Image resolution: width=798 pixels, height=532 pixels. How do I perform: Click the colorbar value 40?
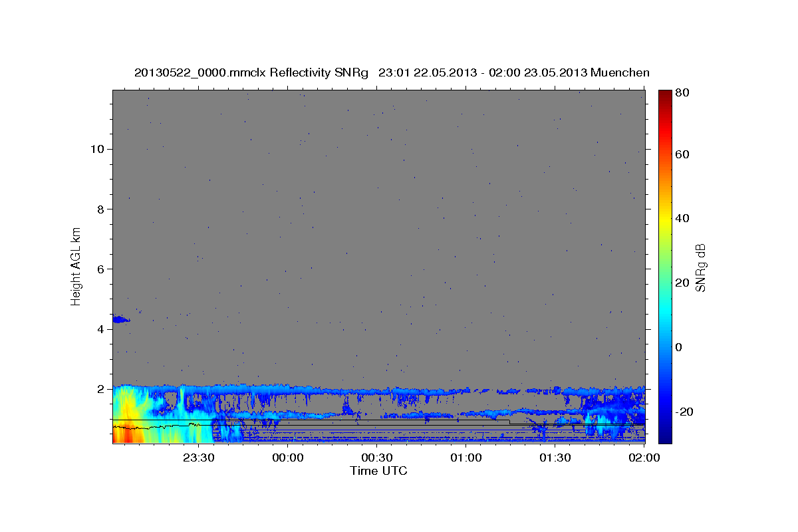point(681,218)
